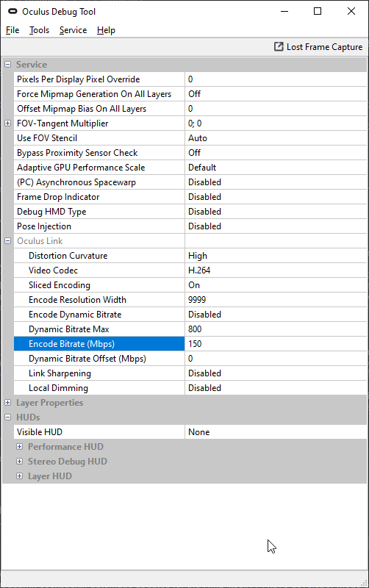Open the Service menu
The height and width of the screenshot is (588, 369).
(x=73, y=30)
